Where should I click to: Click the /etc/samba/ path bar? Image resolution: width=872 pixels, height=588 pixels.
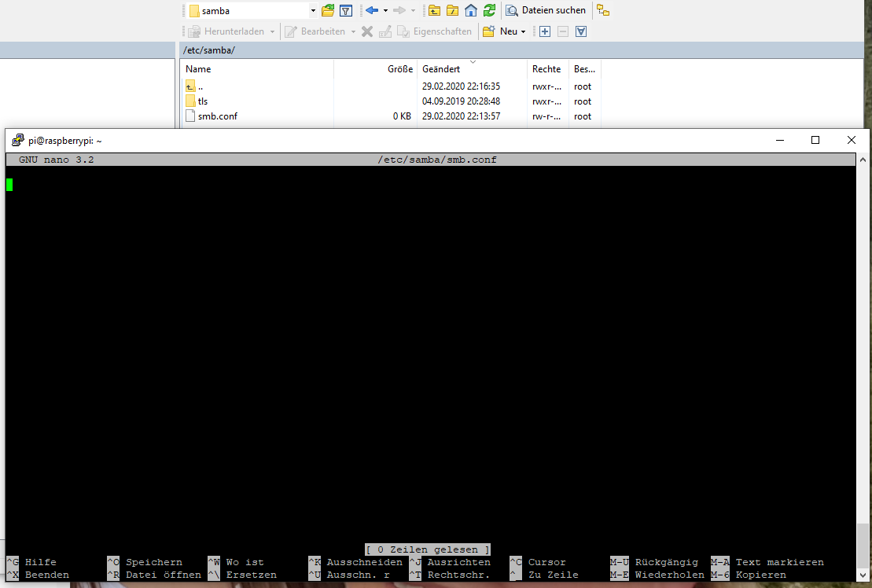pyautogui.click(x=523, y=50)
